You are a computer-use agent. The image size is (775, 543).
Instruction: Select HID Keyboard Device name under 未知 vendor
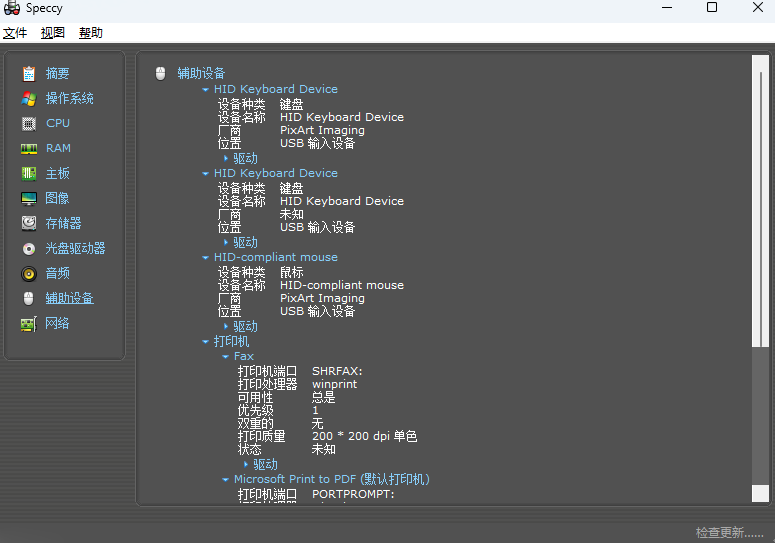coord(342,201)
